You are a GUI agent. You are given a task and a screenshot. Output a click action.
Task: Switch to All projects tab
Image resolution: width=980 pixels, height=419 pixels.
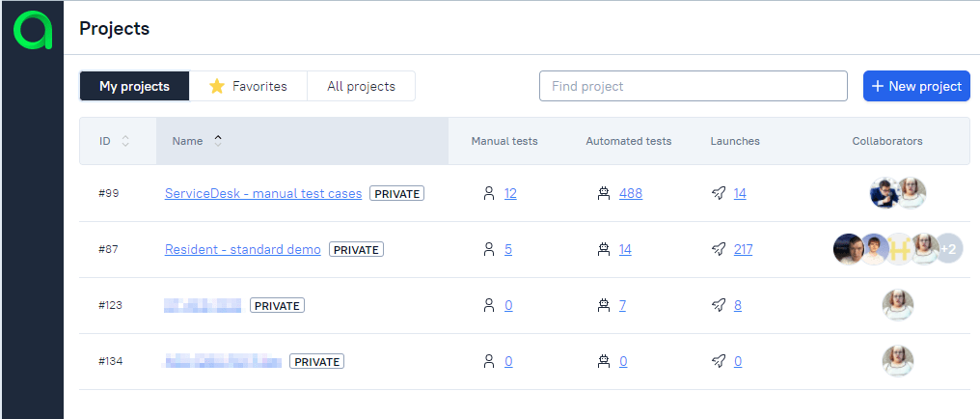[361, 86]
